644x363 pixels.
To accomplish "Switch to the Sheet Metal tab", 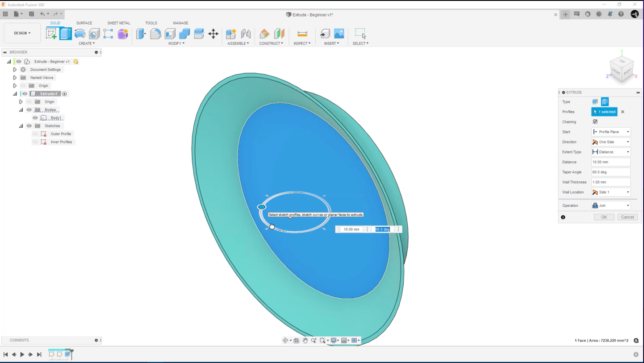I will pos(118,23).
